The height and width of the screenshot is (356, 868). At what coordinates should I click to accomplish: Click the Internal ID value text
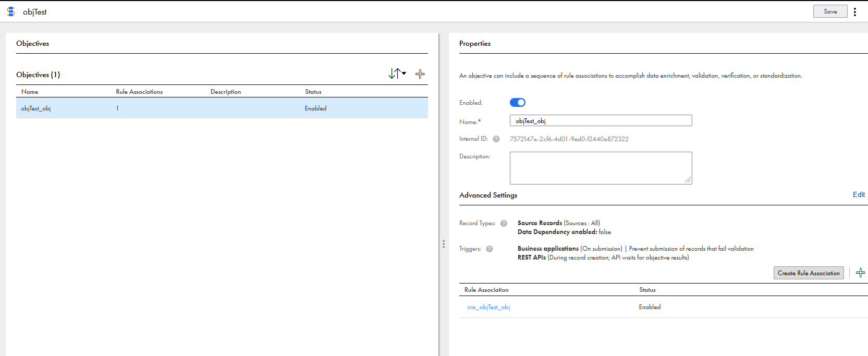[x=569, y=139]
